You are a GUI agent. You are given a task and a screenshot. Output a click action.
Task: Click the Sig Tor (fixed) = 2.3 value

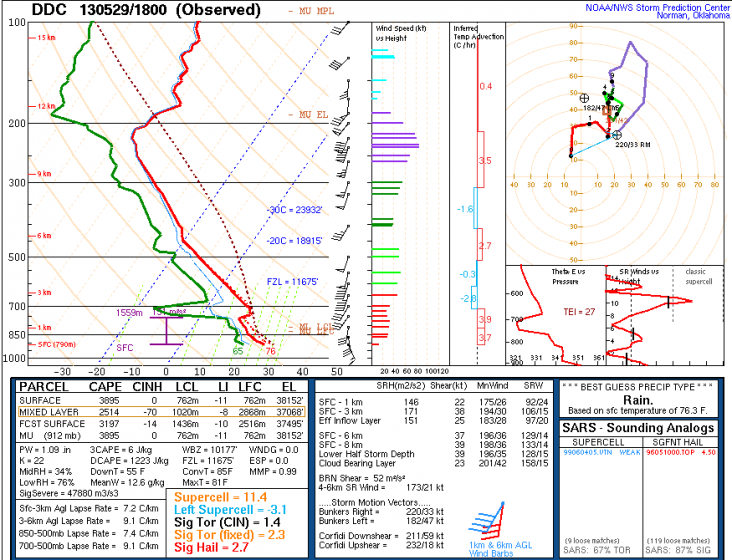click(x=229, y=535)
